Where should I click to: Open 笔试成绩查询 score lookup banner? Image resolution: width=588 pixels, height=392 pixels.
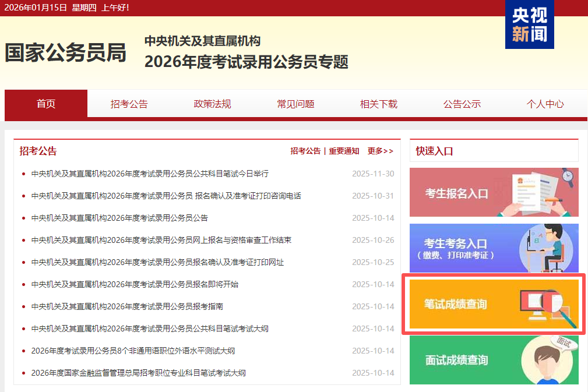click(494, 304)
